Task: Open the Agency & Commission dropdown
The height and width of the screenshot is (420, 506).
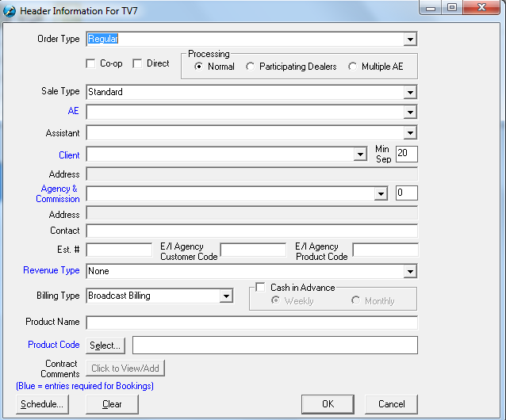Action: pos(380,193)
